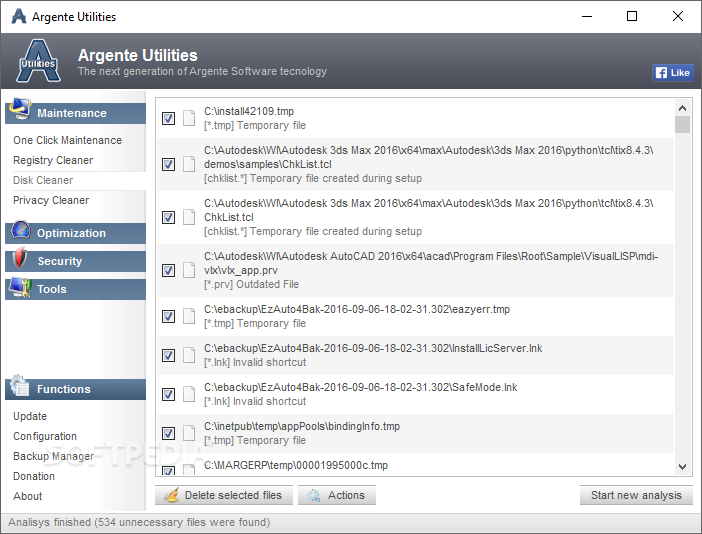The image size is (702, 534).
Task: Open Privacy Cleaner
Action: tap(51, 201)
